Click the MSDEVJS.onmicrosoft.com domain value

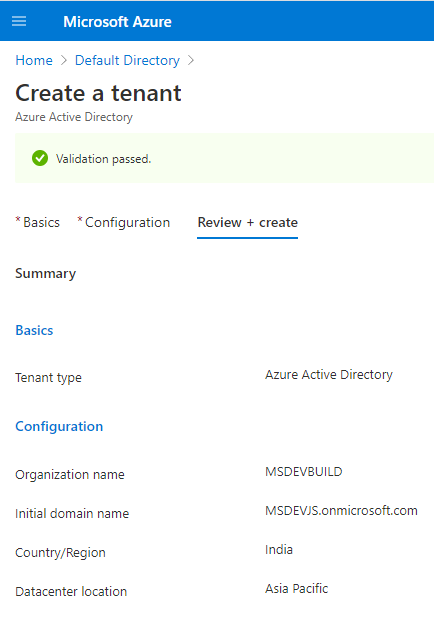click(341, 510)
